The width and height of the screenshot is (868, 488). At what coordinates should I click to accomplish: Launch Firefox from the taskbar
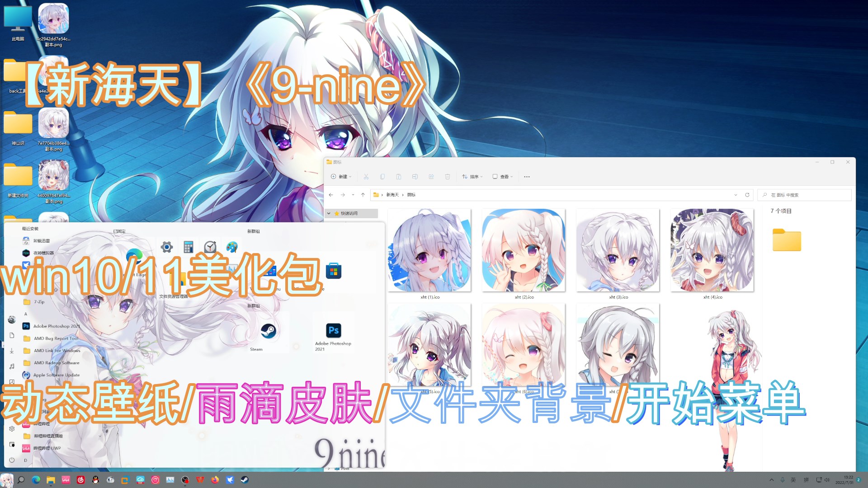tap(215, 480)
